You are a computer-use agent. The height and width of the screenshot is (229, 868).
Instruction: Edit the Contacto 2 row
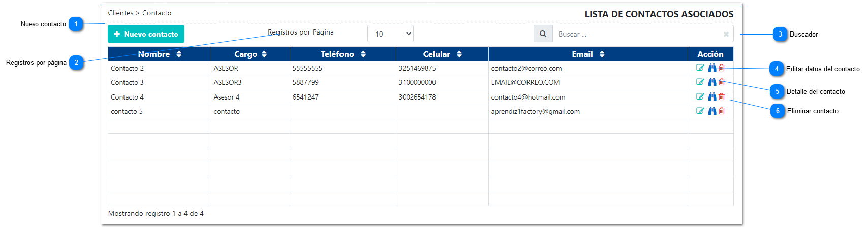[700, 68]
